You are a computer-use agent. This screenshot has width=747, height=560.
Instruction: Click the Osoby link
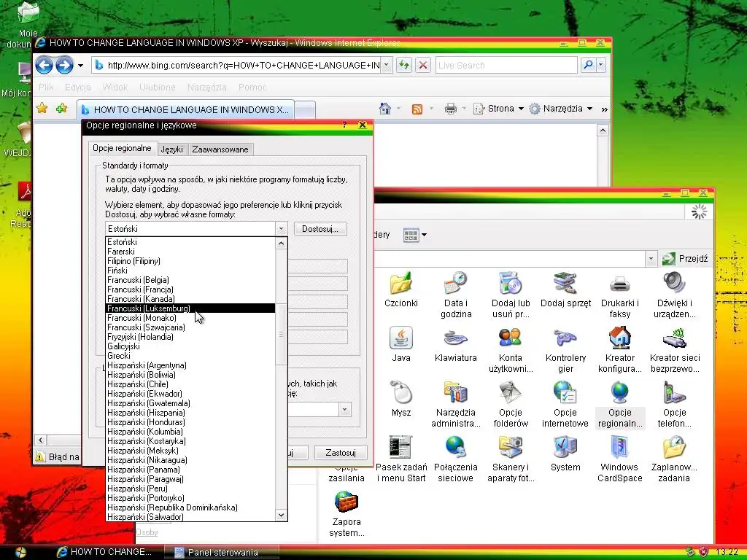[x=147, y=532]
